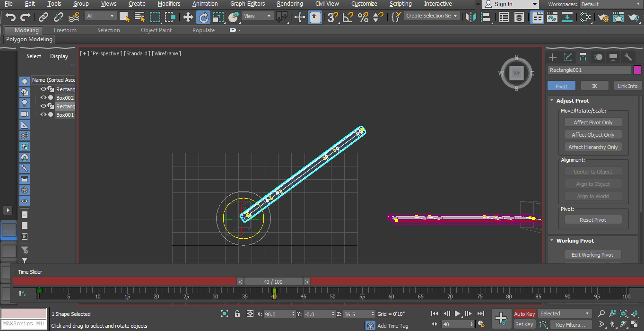Hide Box002 using its eye icon

tap(43, 98)
